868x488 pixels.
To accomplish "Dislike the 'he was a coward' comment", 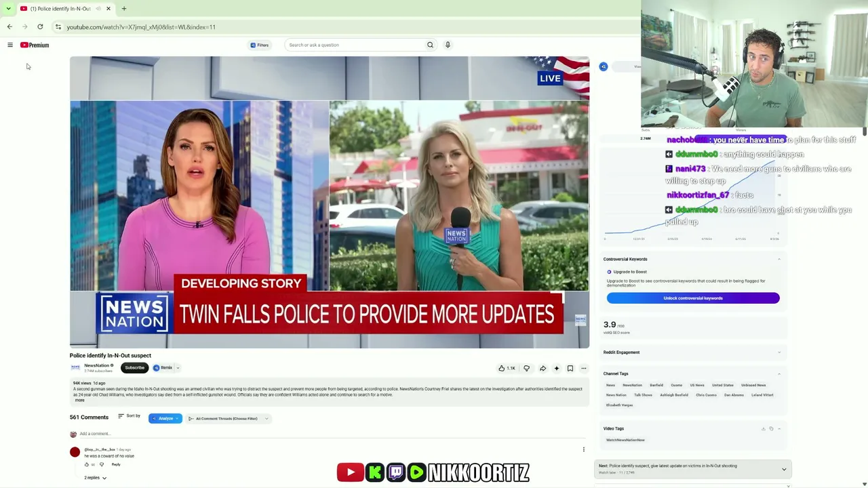I will click(x=102, y=464).
